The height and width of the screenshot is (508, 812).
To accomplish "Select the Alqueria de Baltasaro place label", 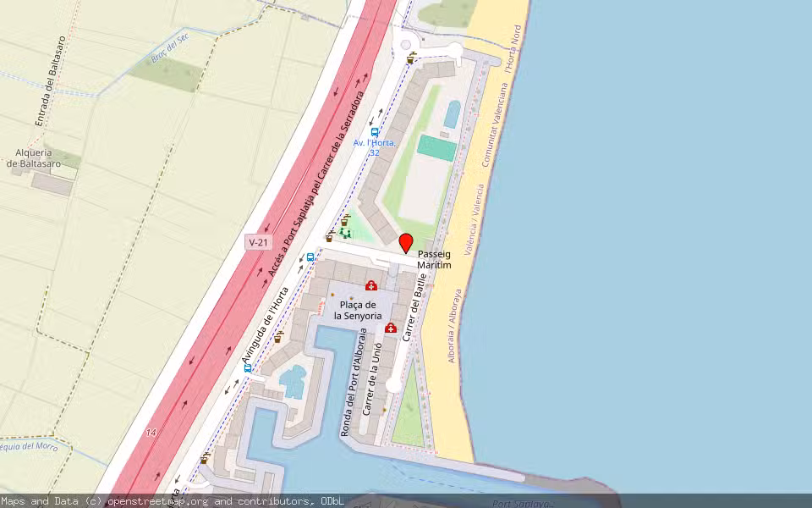I will click(35, 157).
